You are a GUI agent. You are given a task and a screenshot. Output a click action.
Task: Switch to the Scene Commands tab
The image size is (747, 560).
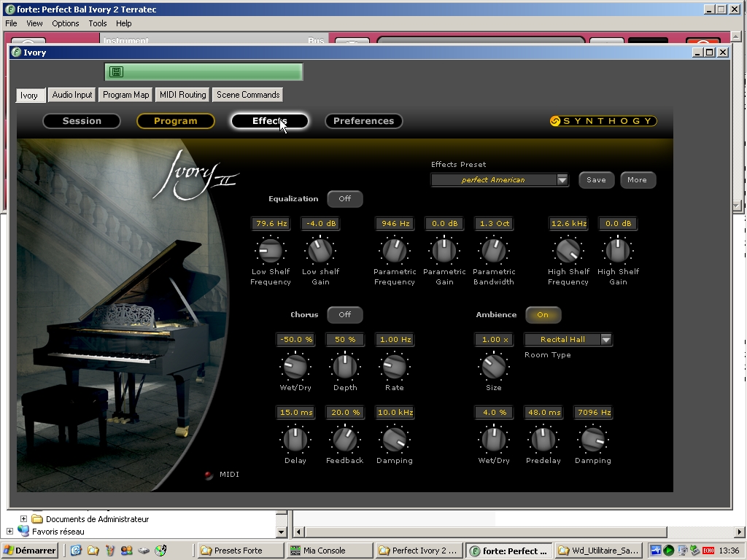coord(248,95)
